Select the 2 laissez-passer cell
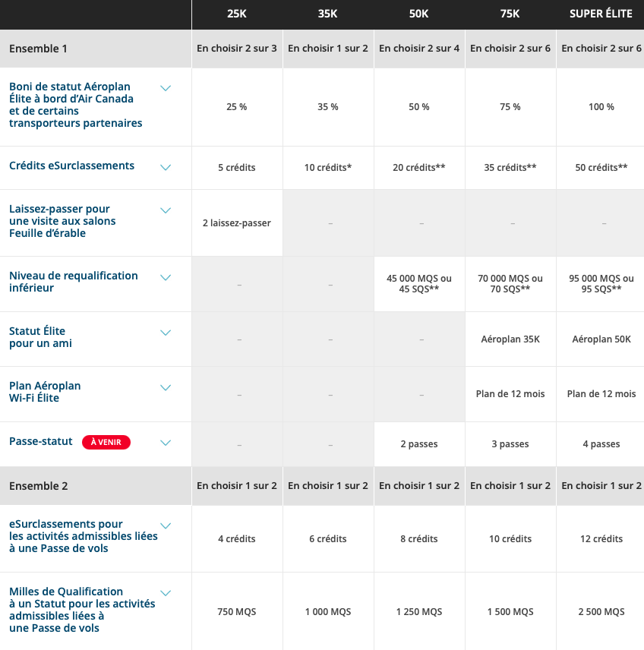 (236, 222)
